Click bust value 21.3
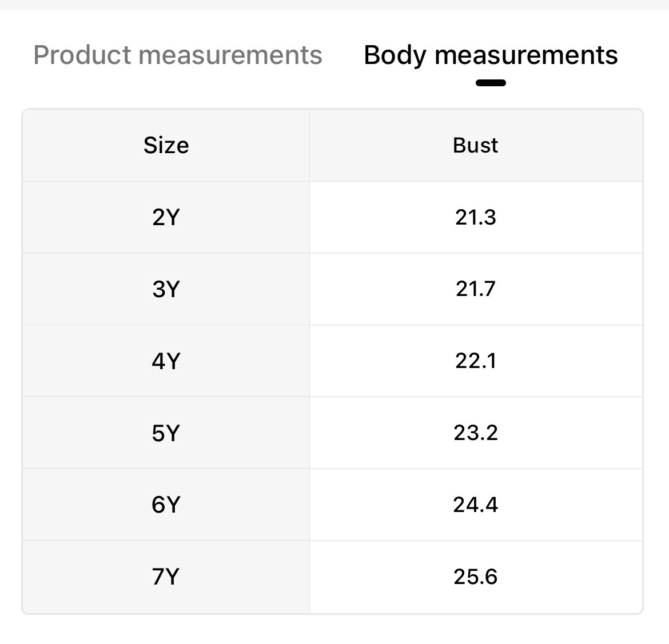669x644 pixels. pyautogui.click(x=476, y=218)
